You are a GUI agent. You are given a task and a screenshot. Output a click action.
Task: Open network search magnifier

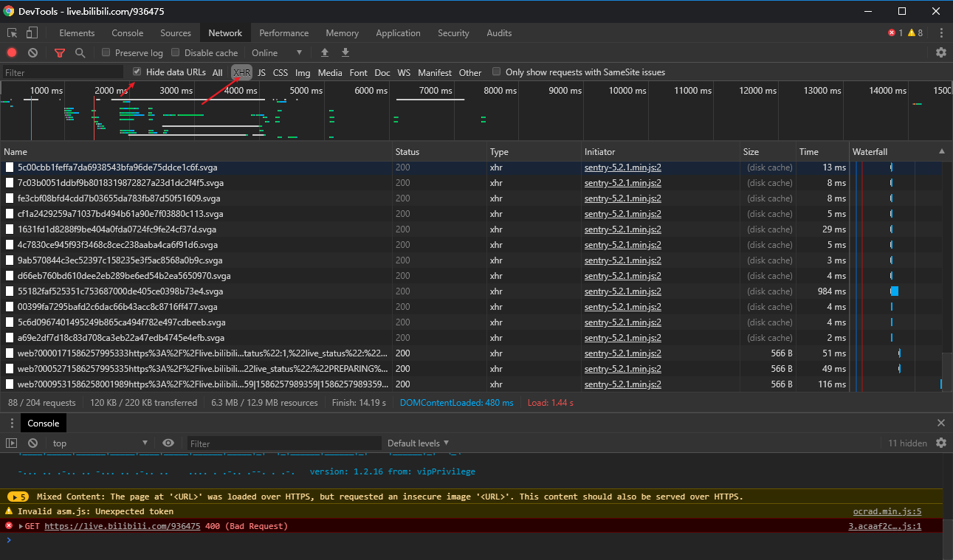[x=80, y=53]
